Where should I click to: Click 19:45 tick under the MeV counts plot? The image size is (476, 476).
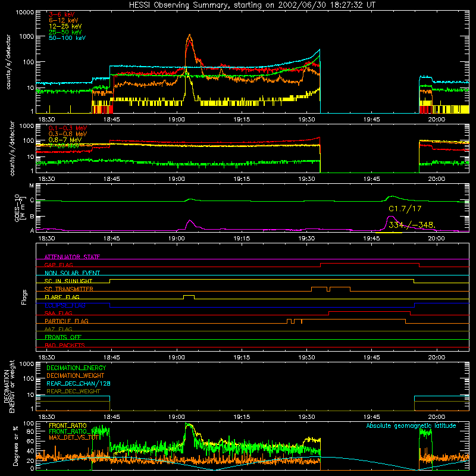pyautogui.click(x=371, y=179)
